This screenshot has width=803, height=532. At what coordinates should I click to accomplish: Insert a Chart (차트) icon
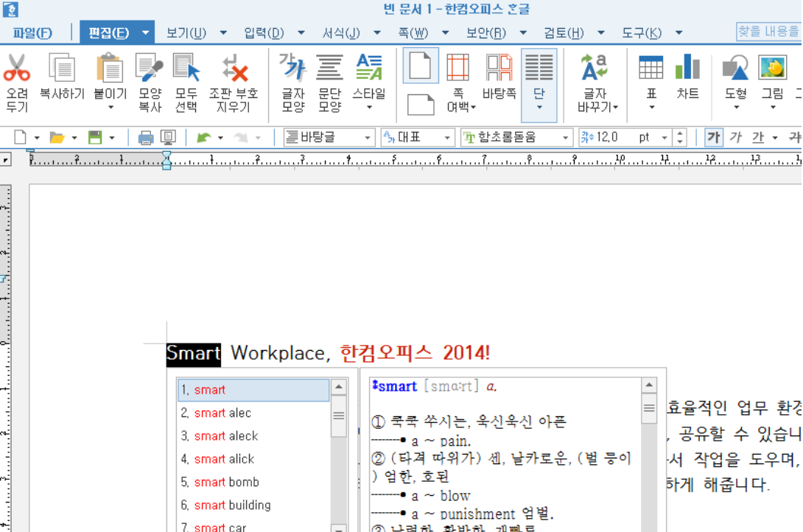pyautogui.click(x=687, y=69)
